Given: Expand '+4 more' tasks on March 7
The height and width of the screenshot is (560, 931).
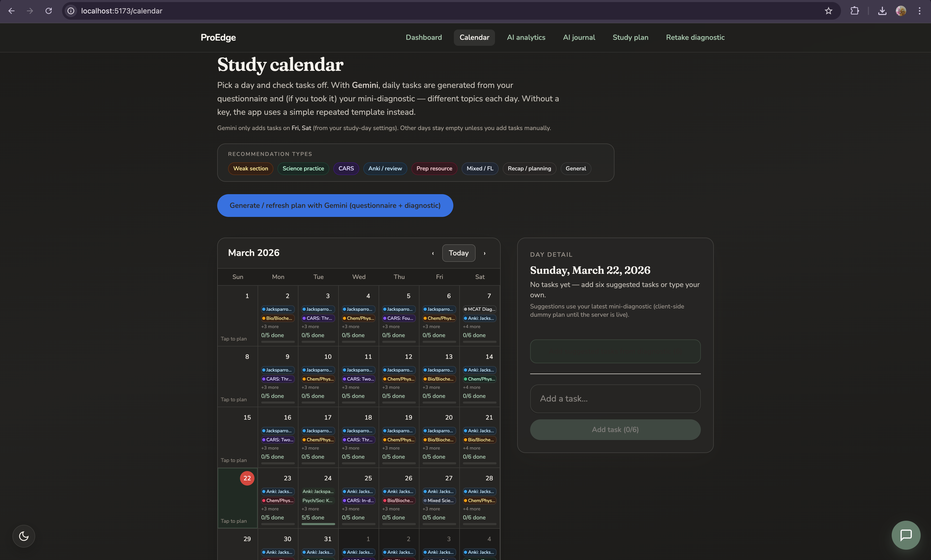Looking at the screenshot, I should click(472, 327).
